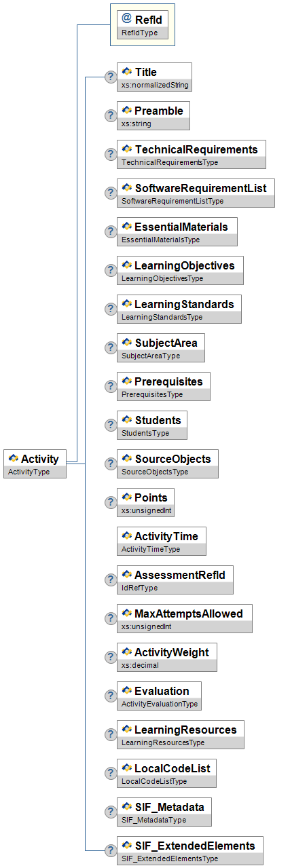Open the SoftwareRequirementList element
Viewport: 290px width, 868px height.
pos(196,193)
